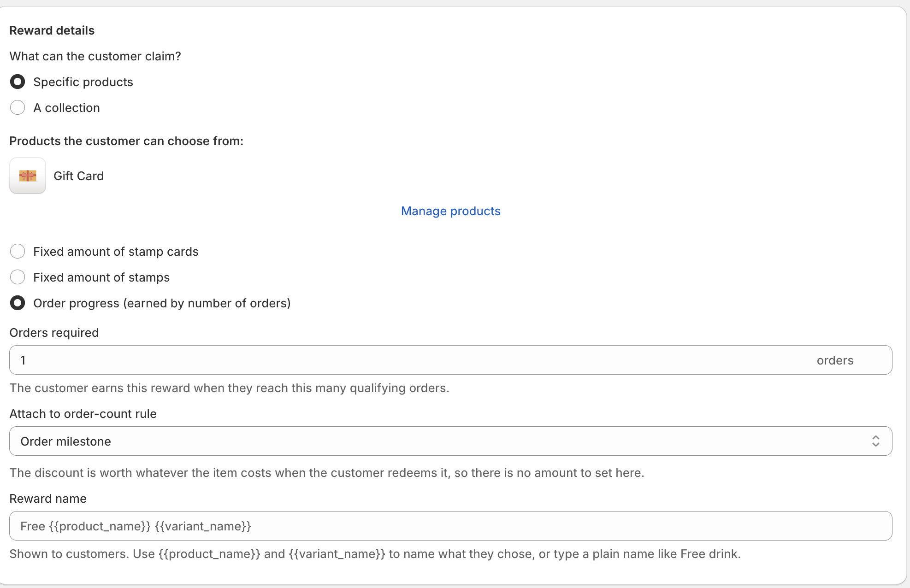This screenshot has height=588, width=910.
Task: Click the A collection label text
Action: 66,108
